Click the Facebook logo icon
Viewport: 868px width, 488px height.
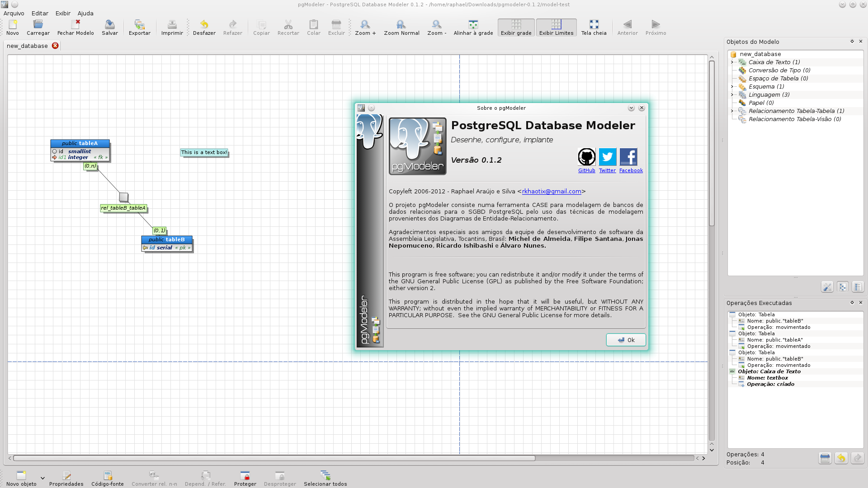628,157
